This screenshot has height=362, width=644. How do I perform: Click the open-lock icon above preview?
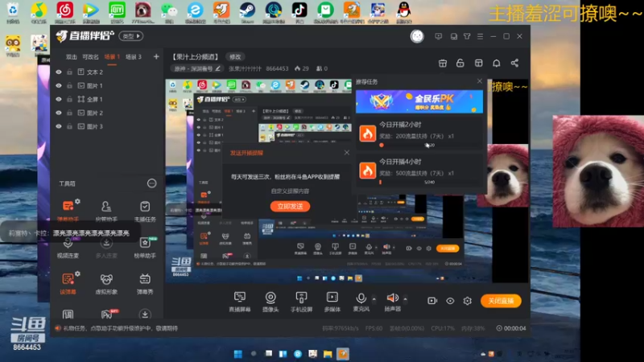[460, 63]
